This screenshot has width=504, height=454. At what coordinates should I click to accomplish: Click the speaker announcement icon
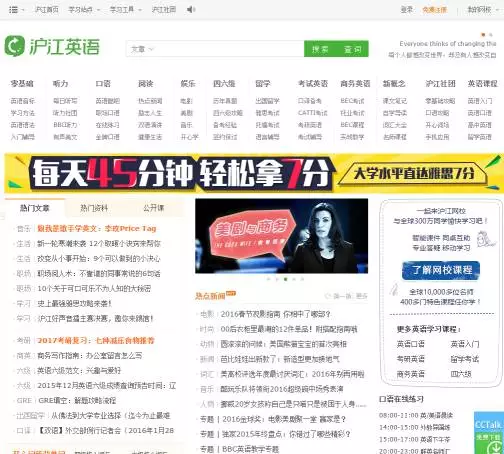pos(191,10)
